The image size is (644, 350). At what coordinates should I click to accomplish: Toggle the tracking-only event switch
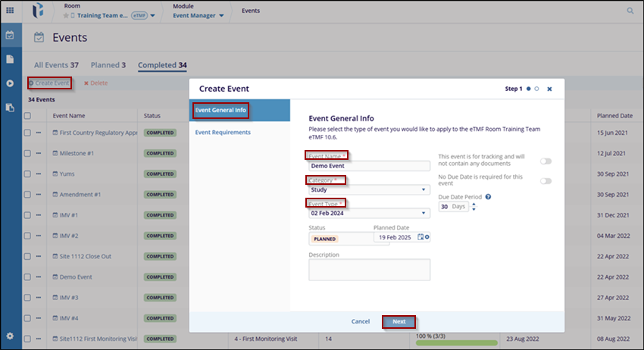(545, 161)
